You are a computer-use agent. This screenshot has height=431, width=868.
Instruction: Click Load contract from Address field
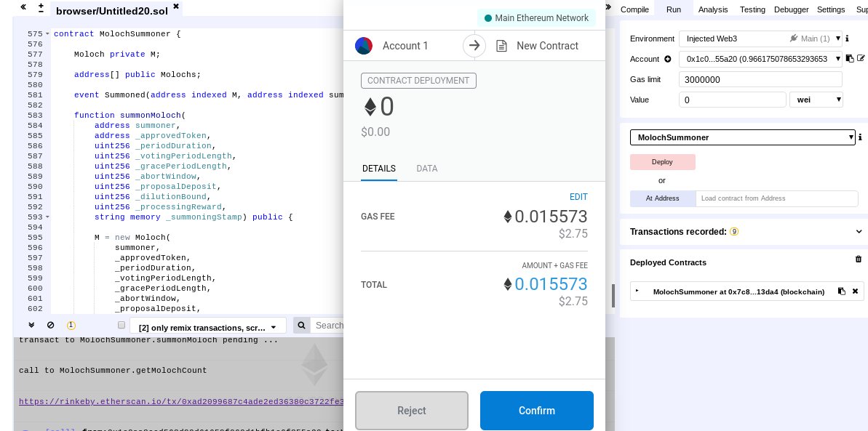click(x=776, y=198)
